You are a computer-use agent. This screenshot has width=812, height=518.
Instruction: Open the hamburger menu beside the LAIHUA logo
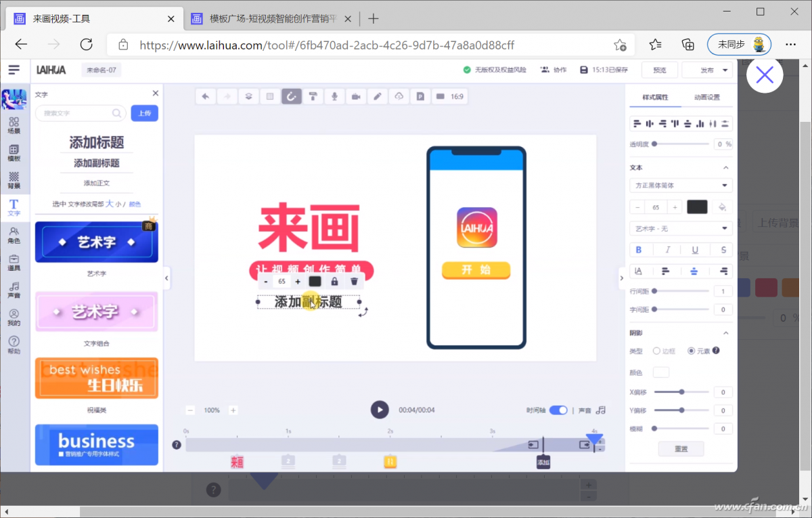click(x=14, y=70)
